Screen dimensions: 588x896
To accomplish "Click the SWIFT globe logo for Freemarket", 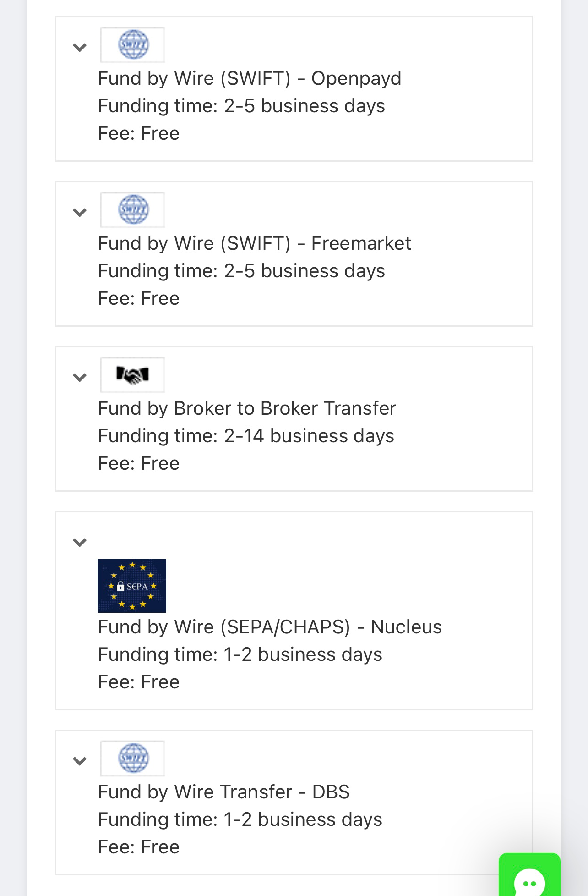I will point(133,210).
